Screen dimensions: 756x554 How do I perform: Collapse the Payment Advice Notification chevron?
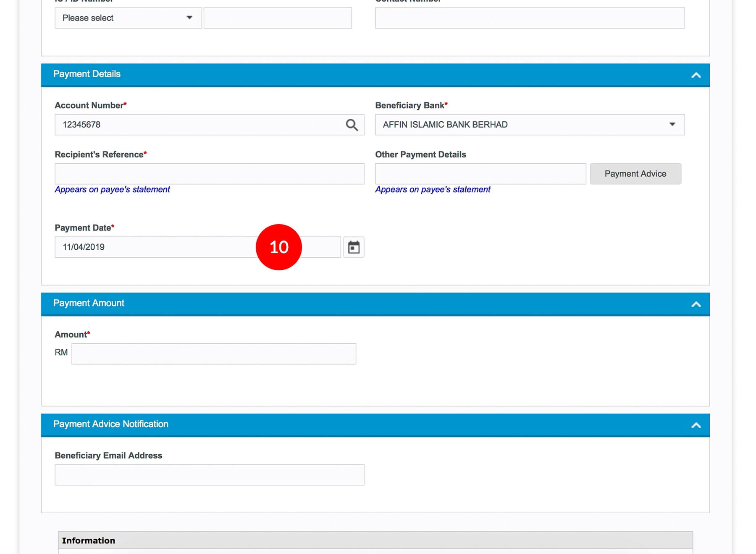coord(696,425)
